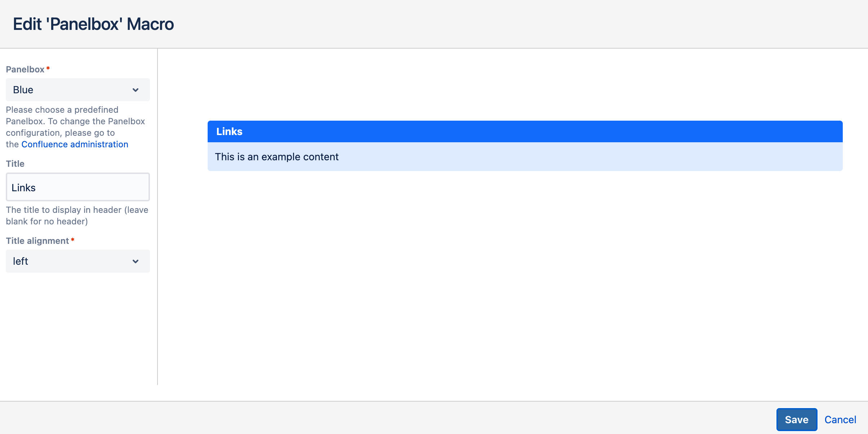This screenshot has width=868, height=434.
Task: Click the chevron arrow in Title alignment selector
Action: 136,261
